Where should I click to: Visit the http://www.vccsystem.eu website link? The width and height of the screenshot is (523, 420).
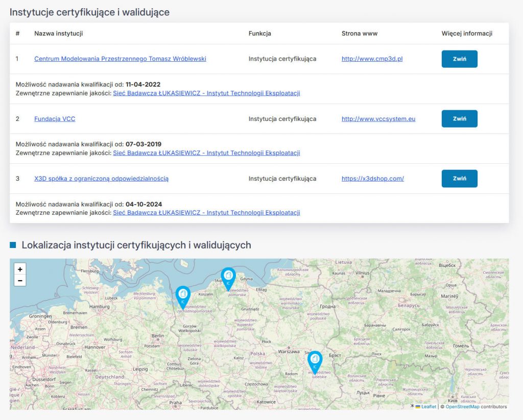(x=378, y=119)
